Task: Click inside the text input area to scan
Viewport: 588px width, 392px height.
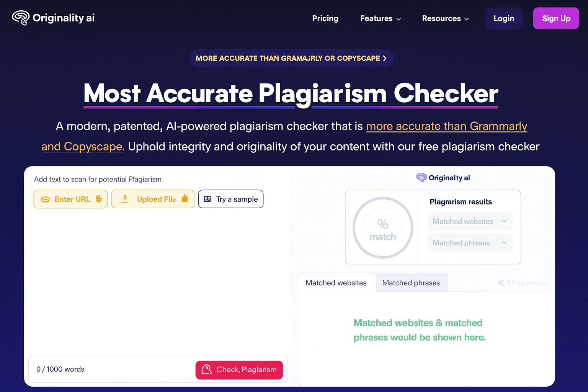Action: (157, 279)
